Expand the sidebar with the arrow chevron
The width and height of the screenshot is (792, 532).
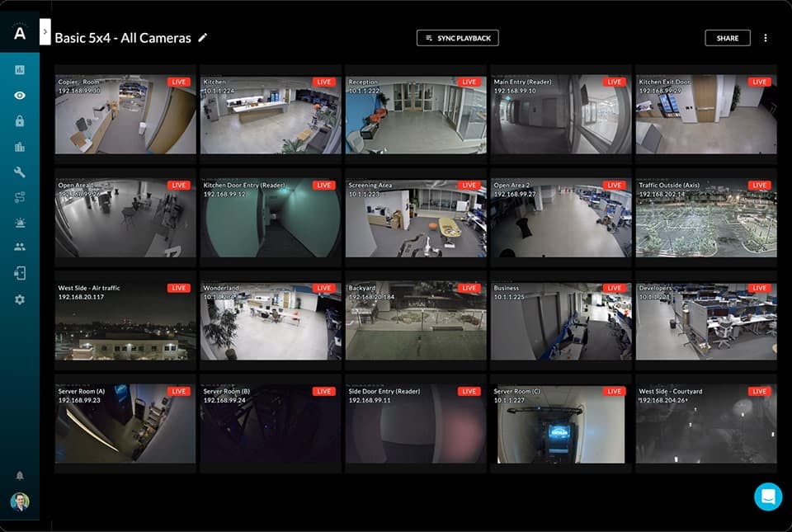(x=45, y=31)
